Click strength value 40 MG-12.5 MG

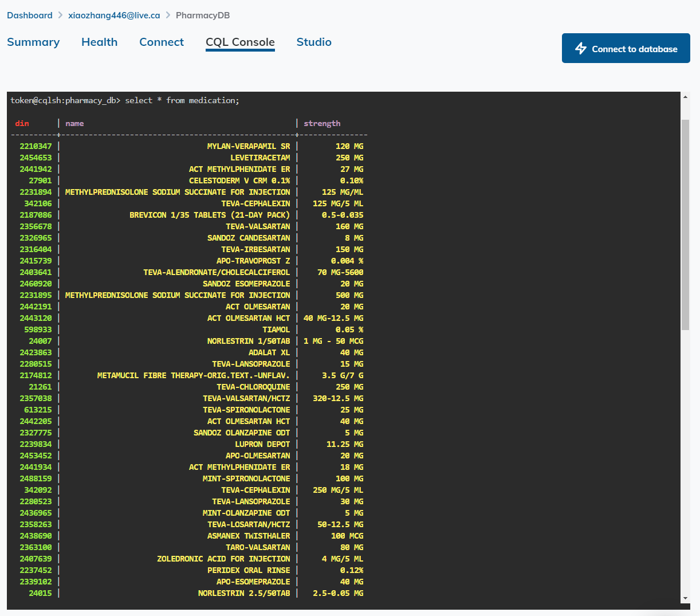tap(333, 318)
